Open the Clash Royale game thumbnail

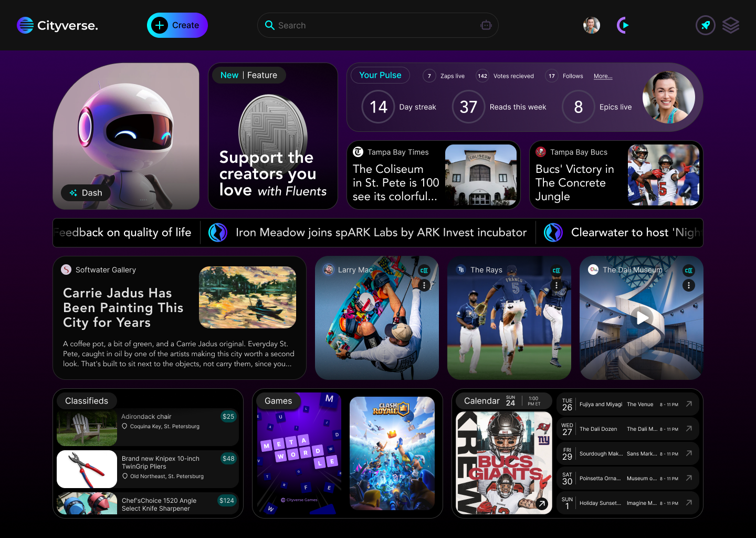point(392,453)
